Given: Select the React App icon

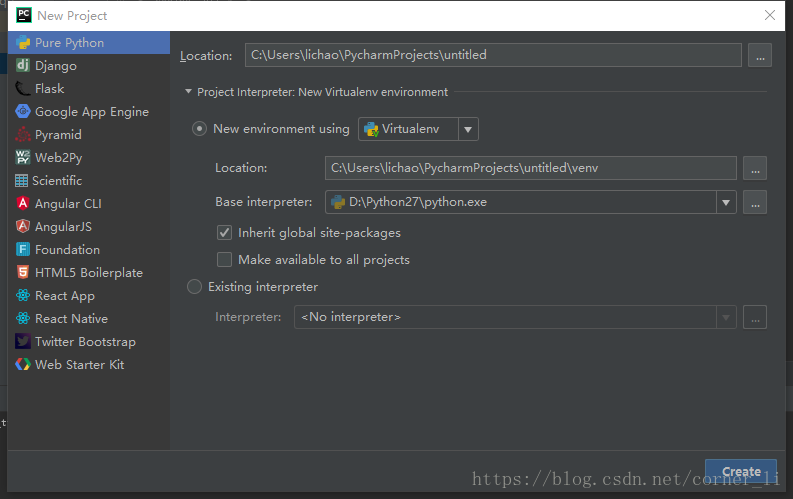Looking at the screenshot, I should [x=23, y=295].
